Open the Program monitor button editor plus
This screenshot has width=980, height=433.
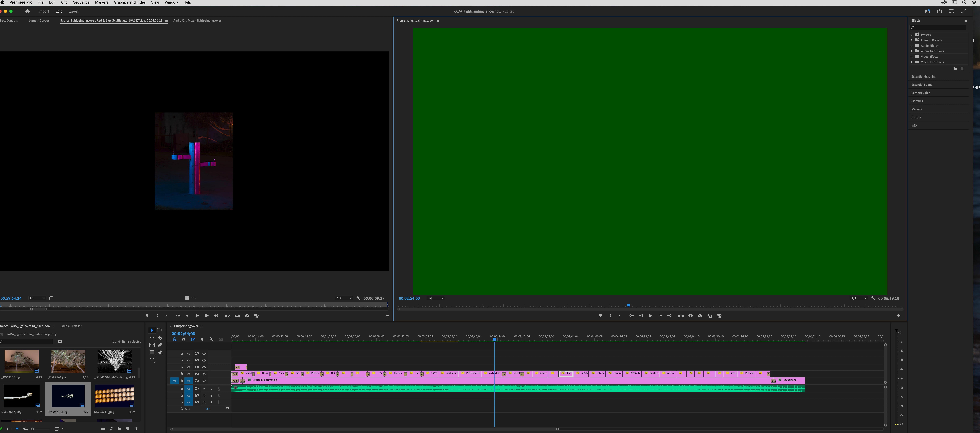pos(899,316)
